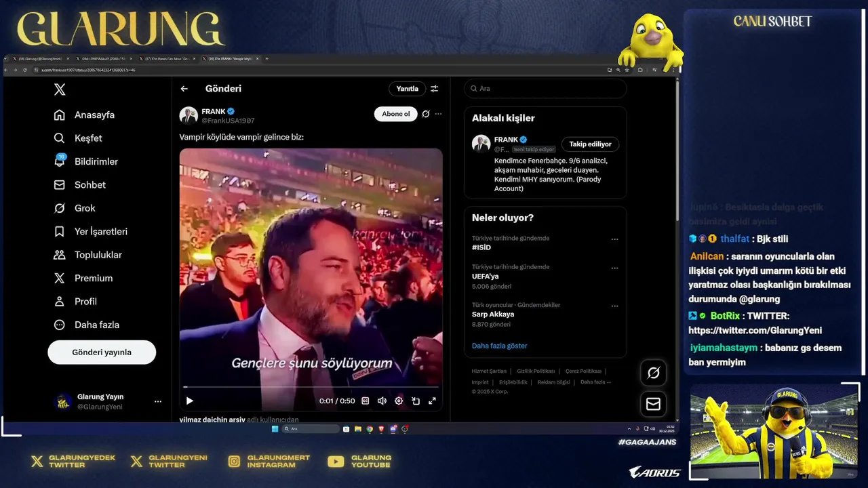Open reply sort filter icon

435,89
